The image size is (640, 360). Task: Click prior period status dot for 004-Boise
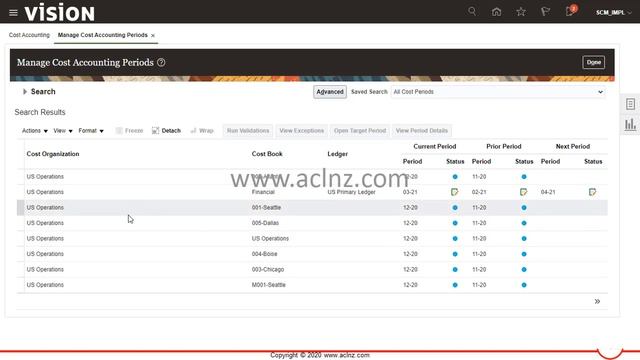(524, 254)
